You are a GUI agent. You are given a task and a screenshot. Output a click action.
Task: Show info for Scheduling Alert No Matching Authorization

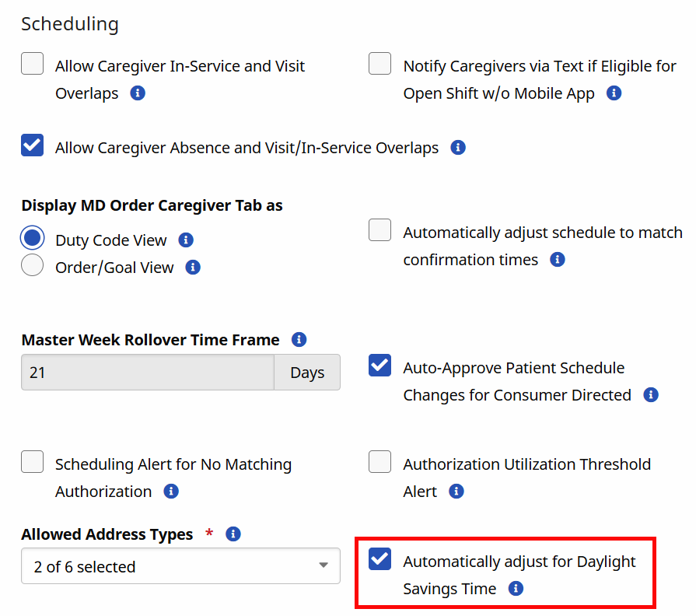pos(171,492)
